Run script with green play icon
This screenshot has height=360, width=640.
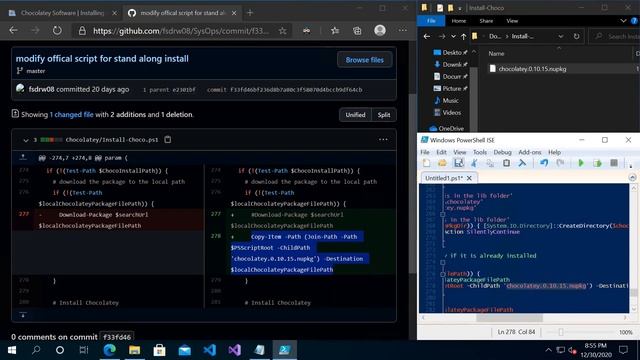click(x=581, y=163)
